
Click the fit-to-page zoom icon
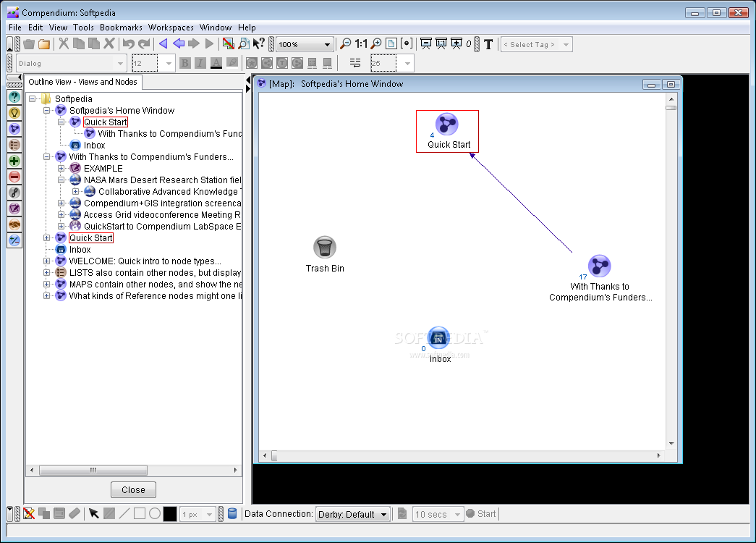click(x=391, y=44)
